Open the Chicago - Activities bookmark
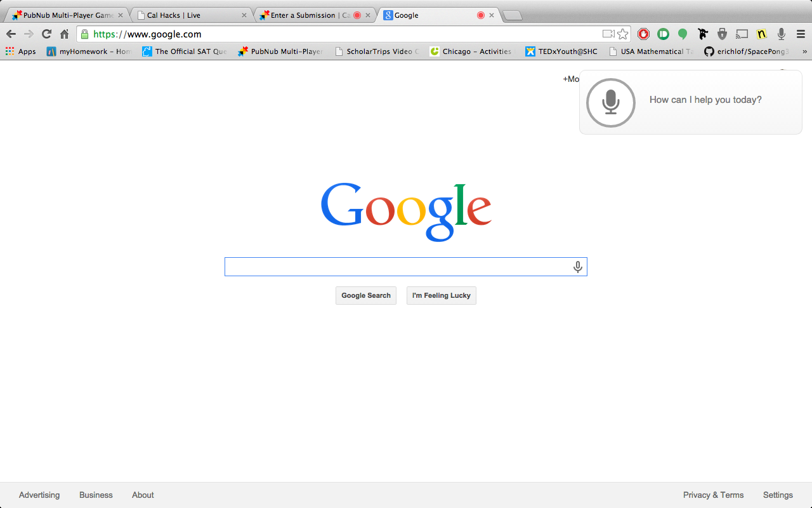812x508 pixels. tap(471, 51)
